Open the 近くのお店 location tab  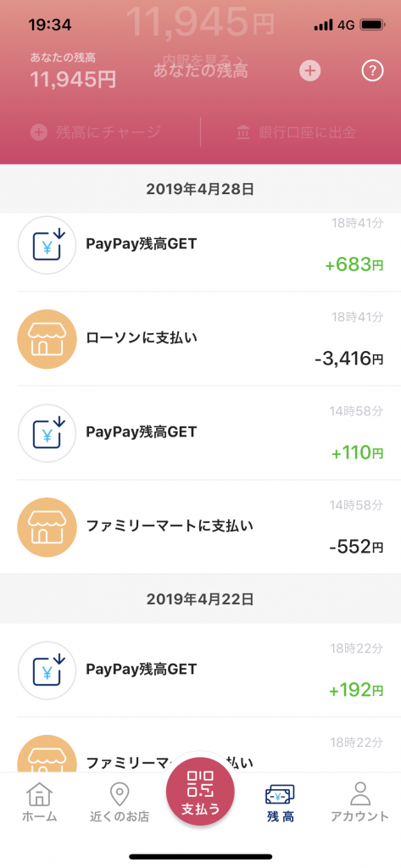point(119,803)
